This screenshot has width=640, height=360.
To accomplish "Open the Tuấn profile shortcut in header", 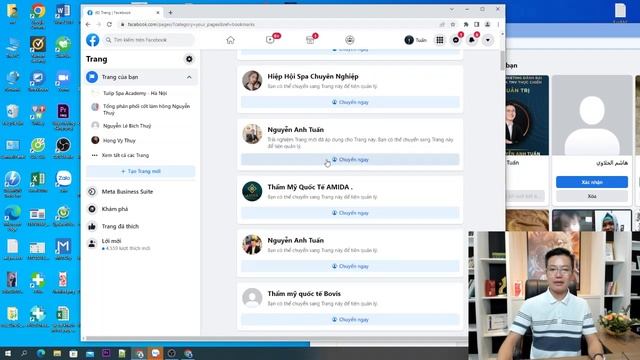I will click(x=416, y=40).
